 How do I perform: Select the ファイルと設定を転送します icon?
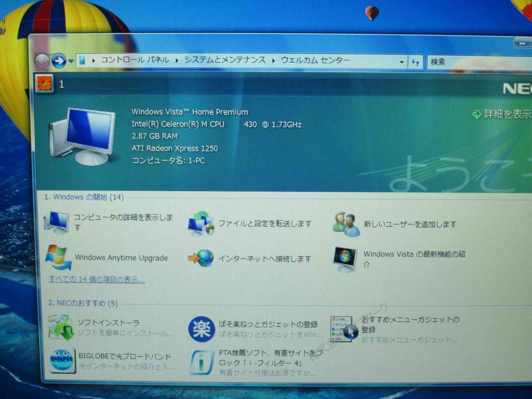(201, 223)
